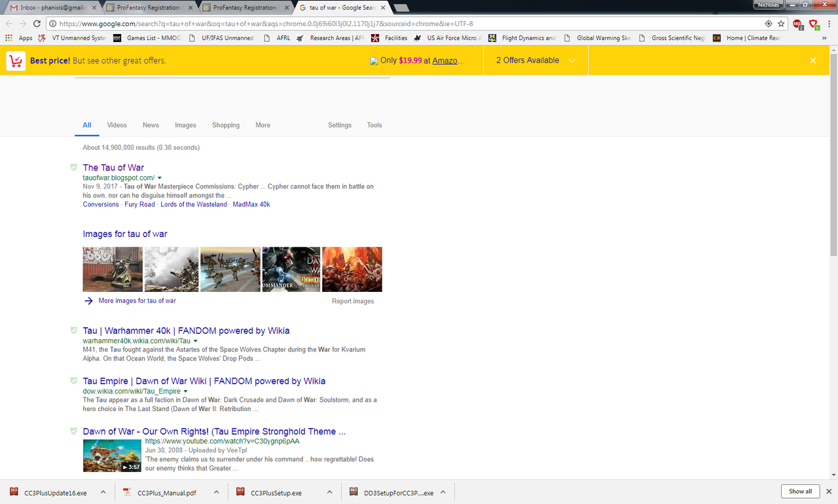Click the browser forward arrow
Image resolution: width=838 pixels, height=504 pixels.
click(23, 24)
